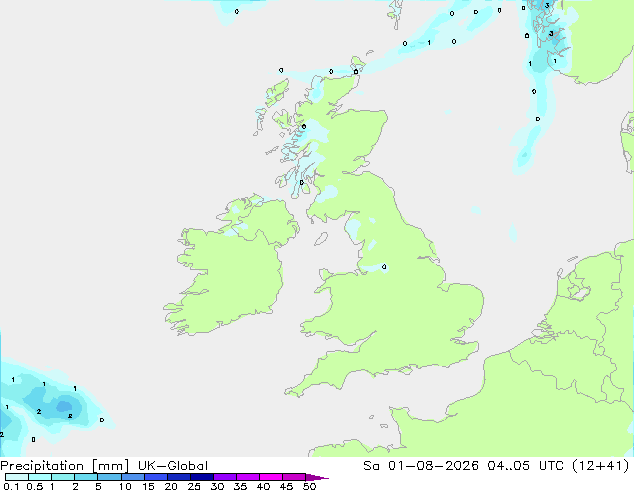The height and width of the screenshot is (490, 634).
Task: Select the 30–35 mm purple legend swatch
Action: tap(225, 477)
